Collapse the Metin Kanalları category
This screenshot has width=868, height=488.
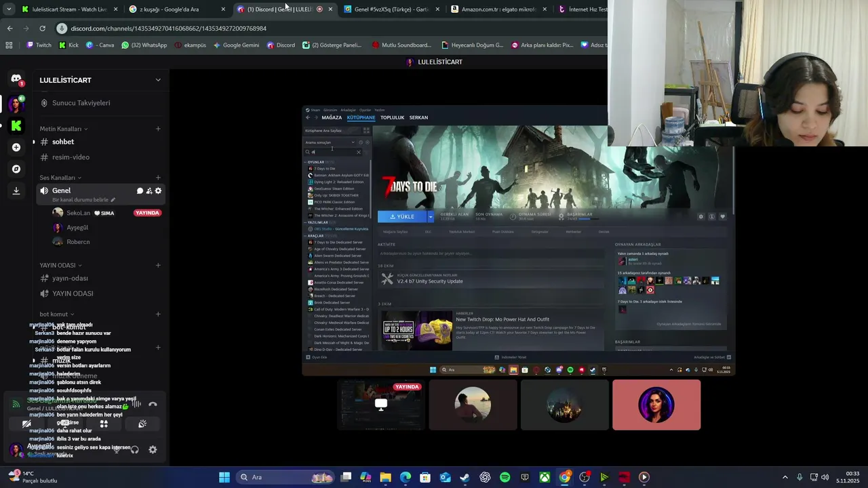tap(64, 129)
